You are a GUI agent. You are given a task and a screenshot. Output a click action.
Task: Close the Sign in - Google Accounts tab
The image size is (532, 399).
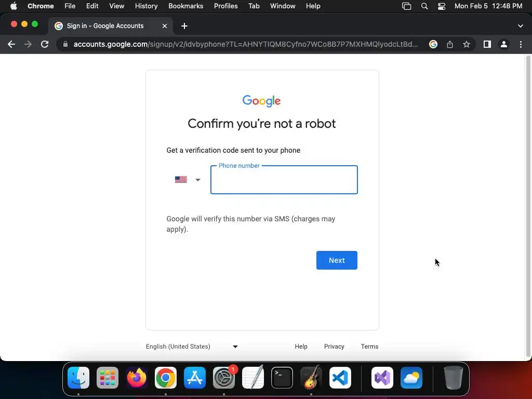pyautogui.click(x=165, y=26)
